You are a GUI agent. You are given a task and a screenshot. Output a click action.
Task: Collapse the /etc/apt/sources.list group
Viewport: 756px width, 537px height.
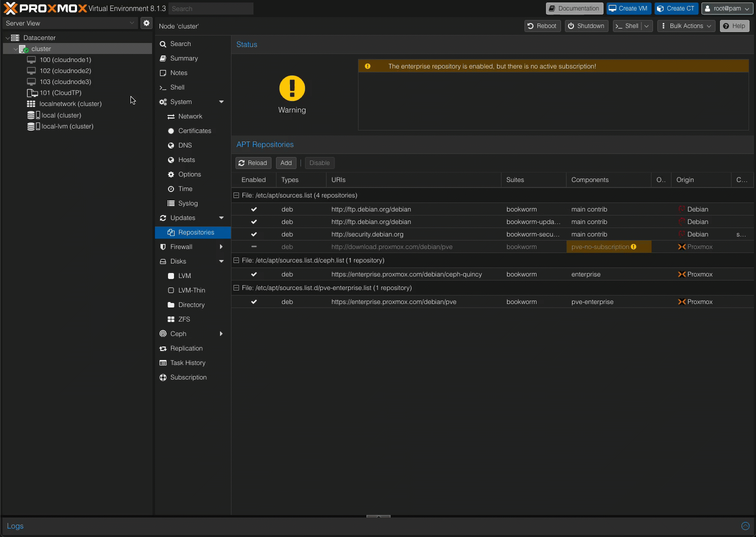tap(236, 195)
